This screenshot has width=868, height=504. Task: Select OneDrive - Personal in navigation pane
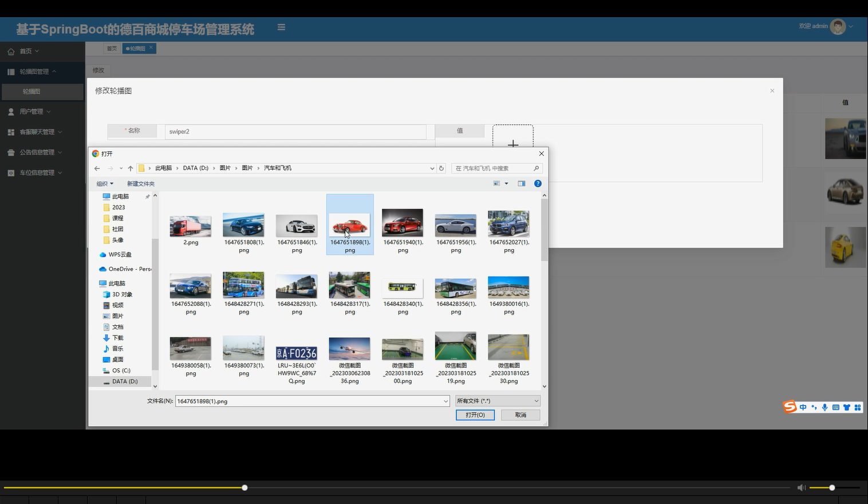(x=126, y=269)
